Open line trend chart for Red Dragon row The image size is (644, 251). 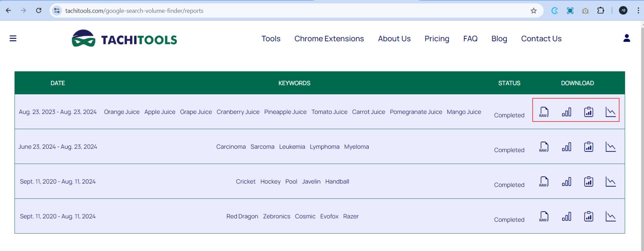610,216
